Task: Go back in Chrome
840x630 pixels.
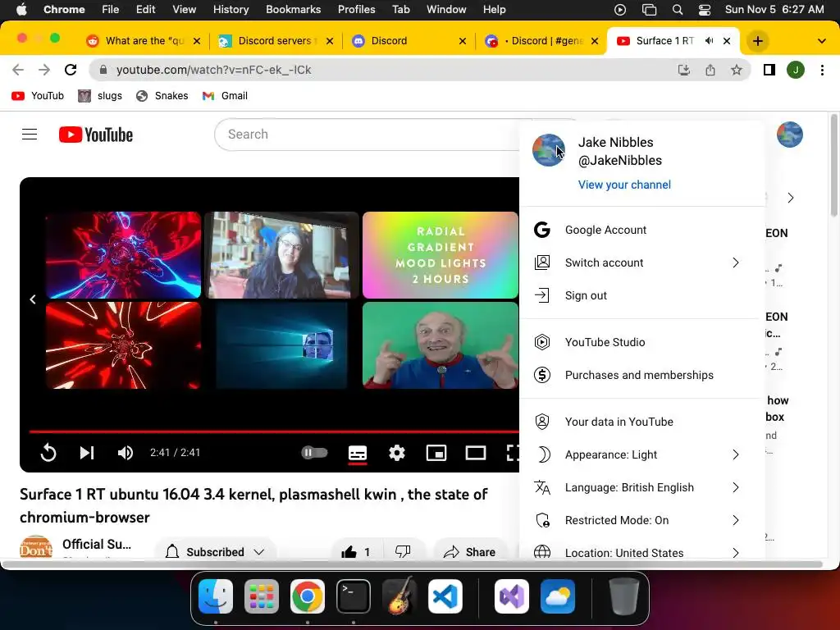Action: 18,70
